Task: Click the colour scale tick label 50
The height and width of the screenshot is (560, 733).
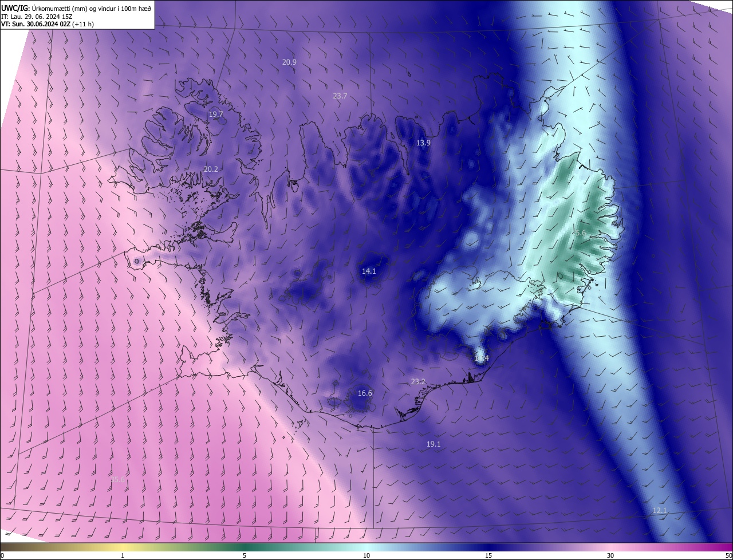Action: click(728, 555)
